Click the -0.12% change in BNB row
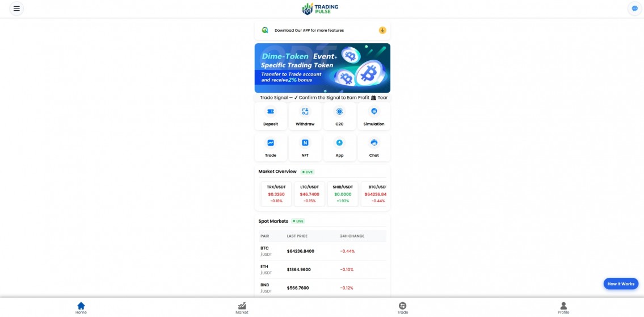644x317 pixels. 347,288
